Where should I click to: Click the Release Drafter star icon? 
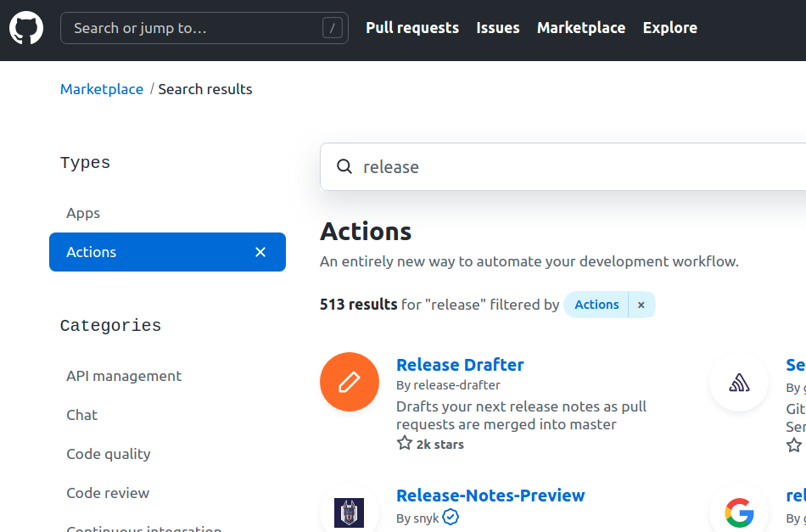[405, 443]
